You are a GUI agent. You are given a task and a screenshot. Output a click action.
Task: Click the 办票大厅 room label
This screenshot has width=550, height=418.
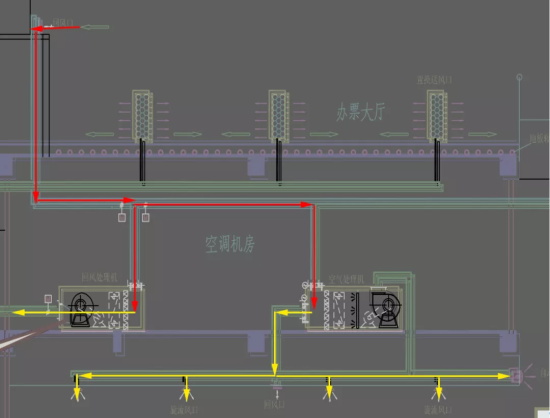[x=361, y=112]
